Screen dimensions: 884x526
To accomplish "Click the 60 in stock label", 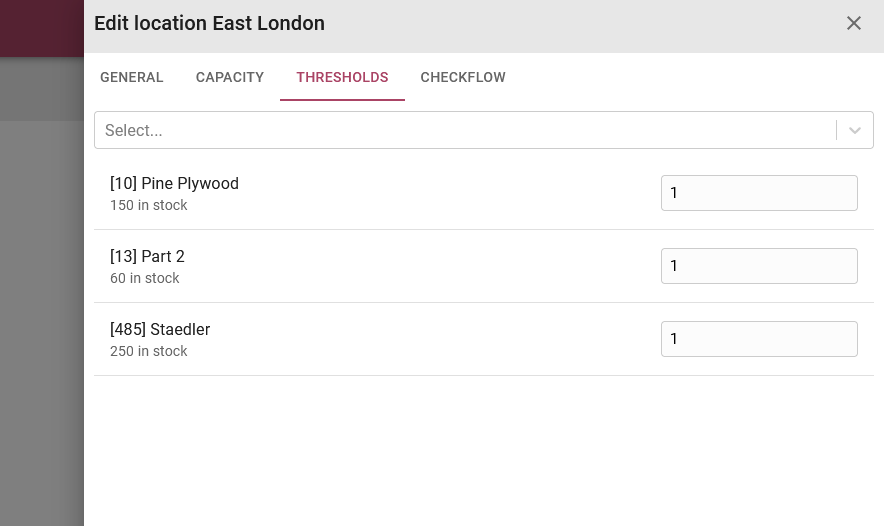I will tap(144, 278).
